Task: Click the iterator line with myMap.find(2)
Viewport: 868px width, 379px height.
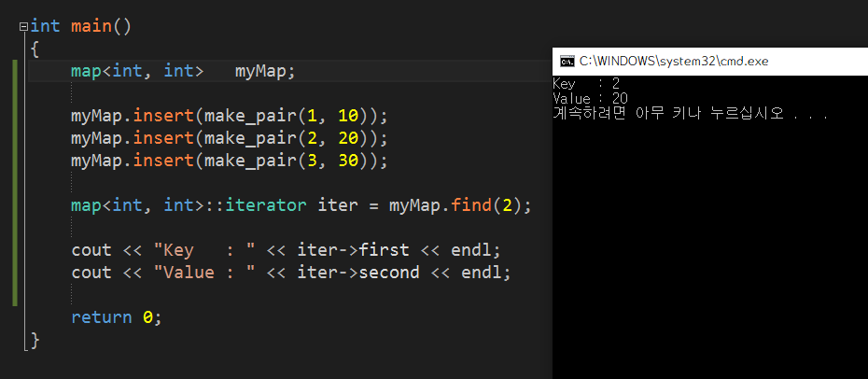Action: (301, 205)
